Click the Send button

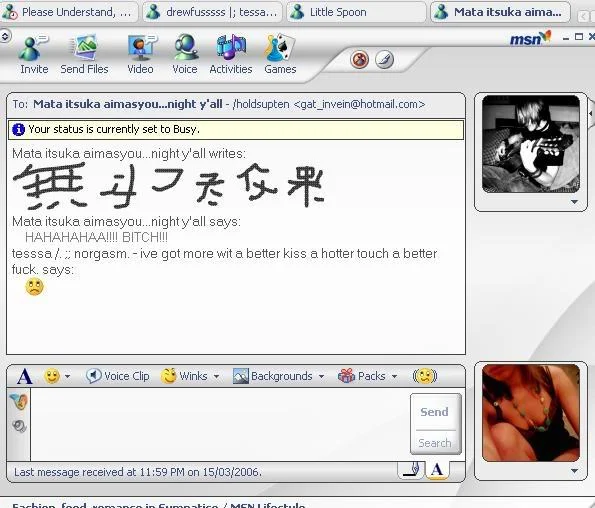[x=435, y=412]
